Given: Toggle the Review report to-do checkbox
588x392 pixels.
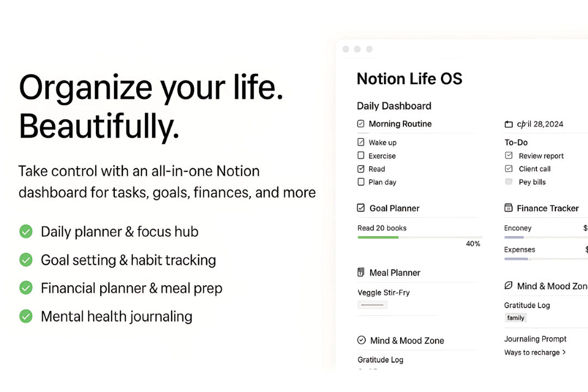Looking at the screenshot, I should pyautogui.click(x=509, y=155).
